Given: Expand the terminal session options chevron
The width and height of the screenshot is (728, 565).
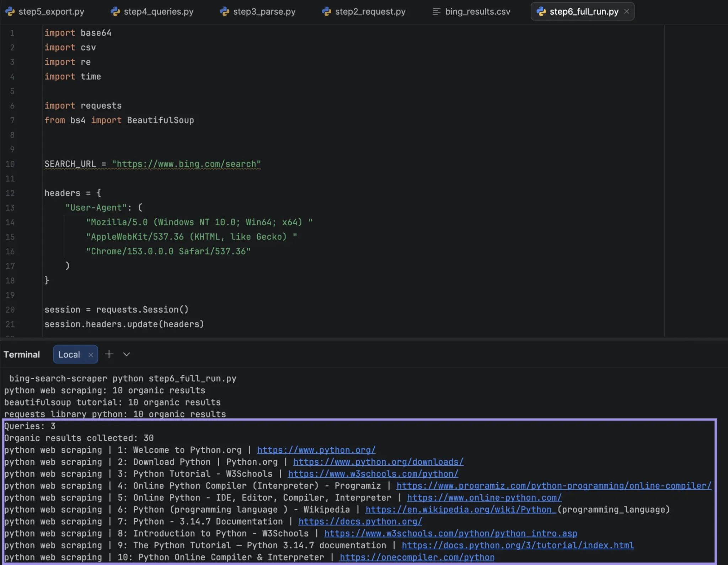Looking at the screenshot, I should (127, 354).
